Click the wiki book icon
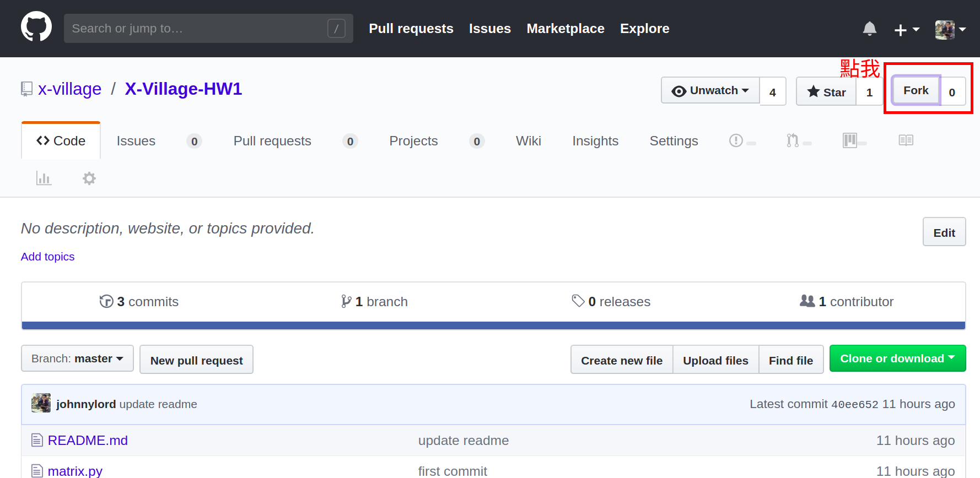The width and height of the screenshot is (980, 478). 906,140
